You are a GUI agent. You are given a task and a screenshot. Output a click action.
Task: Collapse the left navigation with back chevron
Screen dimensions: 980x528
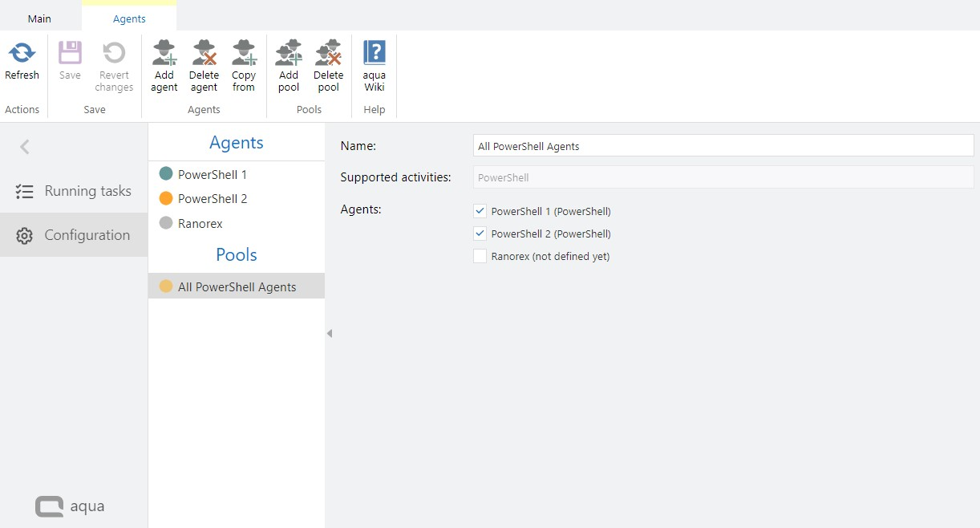[25, 147]
